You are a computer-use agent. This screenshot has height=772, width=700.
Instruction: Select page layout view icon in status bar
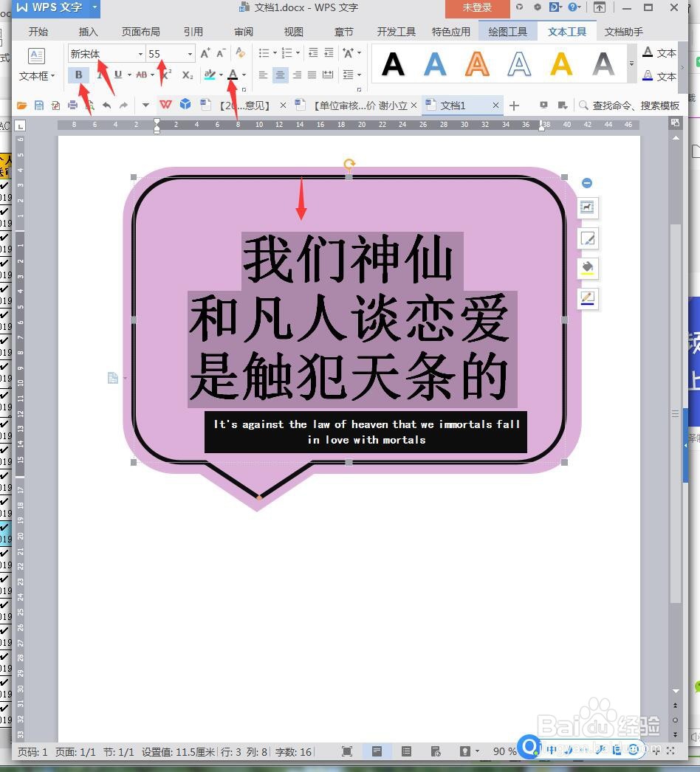click(x=377, y=751)
